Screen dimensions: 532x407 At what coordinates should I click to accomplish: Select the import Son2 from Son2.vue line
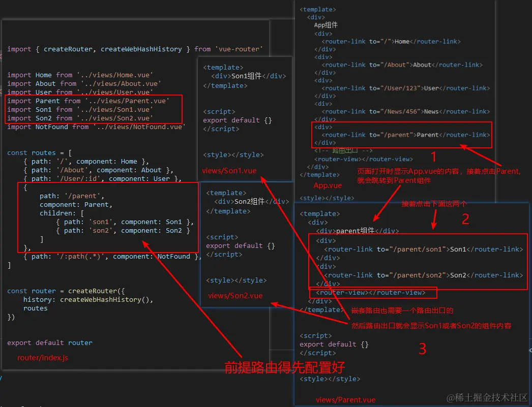[x=80, y=118]
